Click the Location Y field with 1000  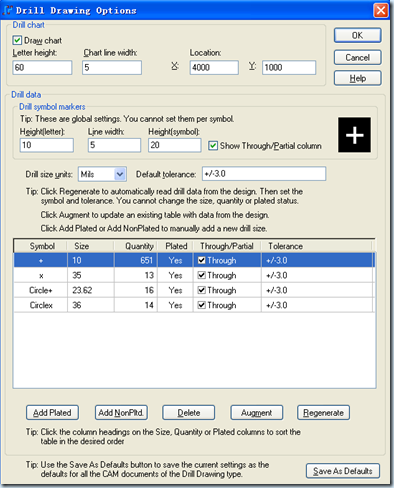click(x=289, y=68)
